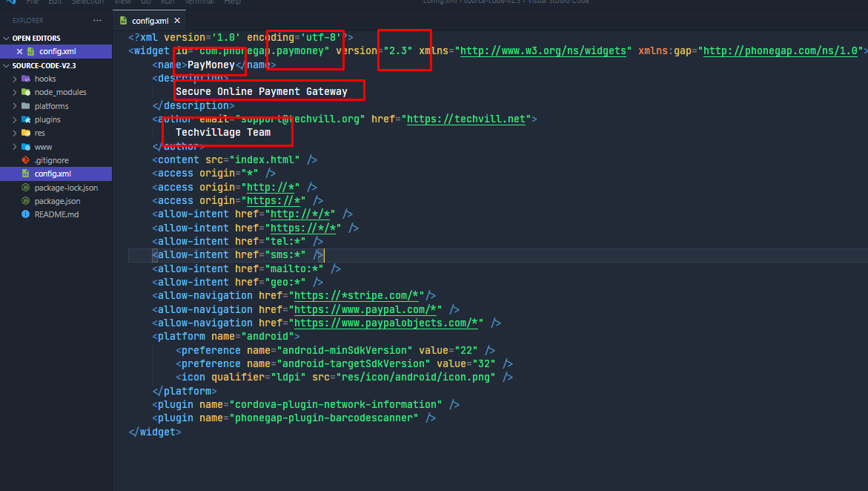Click the node_modules folder icon

coord(26,92)
